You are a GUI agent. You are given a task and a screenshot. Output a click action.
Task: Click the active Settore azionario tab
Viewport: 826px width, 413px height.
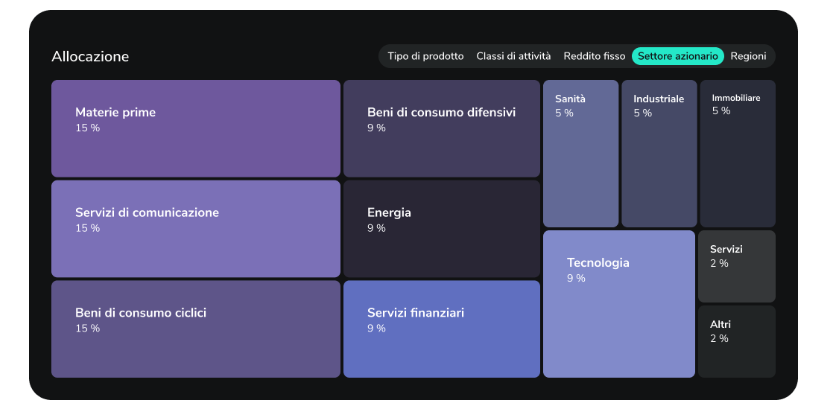pyautogui.click(x=677, y=56)
